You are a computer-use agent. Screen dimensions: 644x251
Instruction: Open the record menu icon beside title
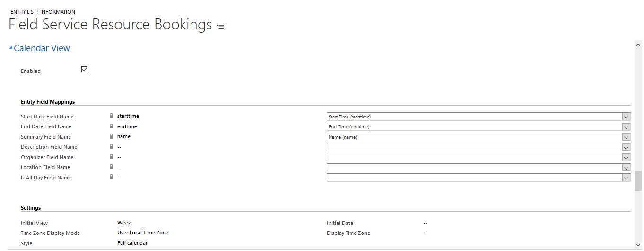220,27
